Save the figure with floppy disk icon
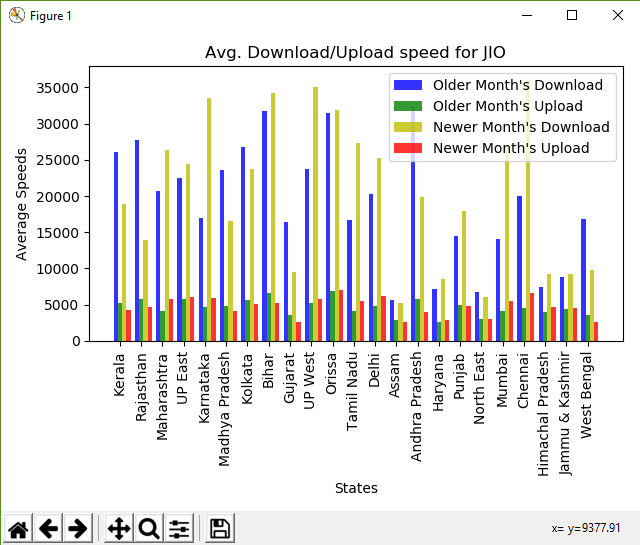 coord(220,529)
